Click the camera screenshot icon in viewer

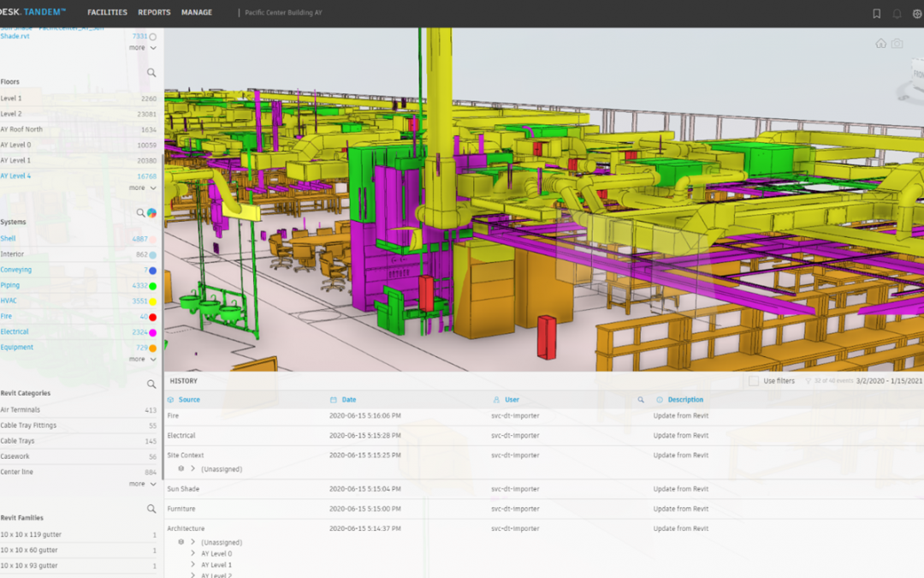coord(897,44)
